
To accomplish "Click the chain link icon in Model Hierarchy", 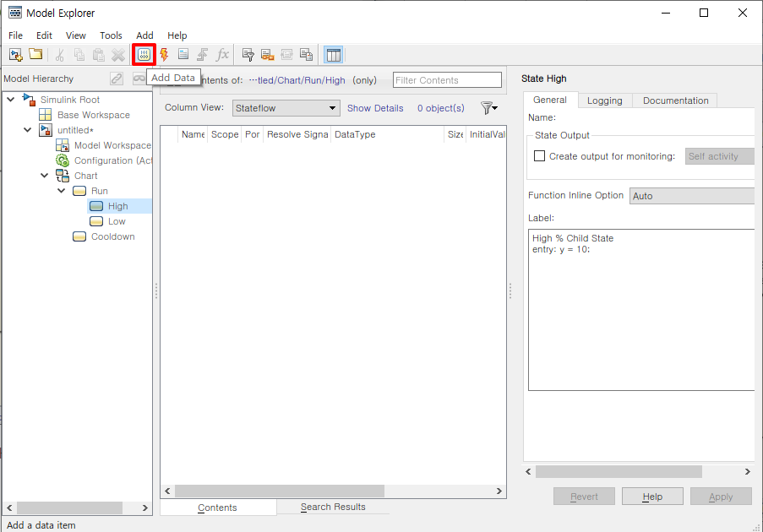I will tap(117, 79).
